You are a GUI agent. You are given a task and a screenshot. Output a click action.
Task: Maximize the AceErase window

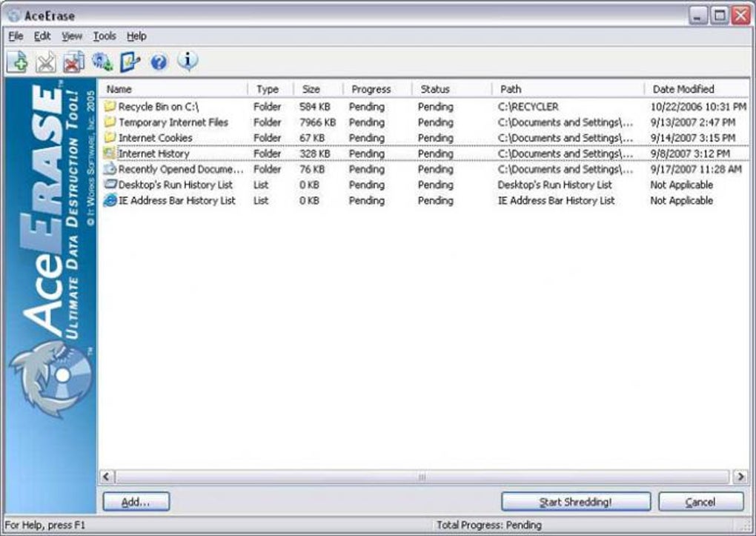coord(720,16)
